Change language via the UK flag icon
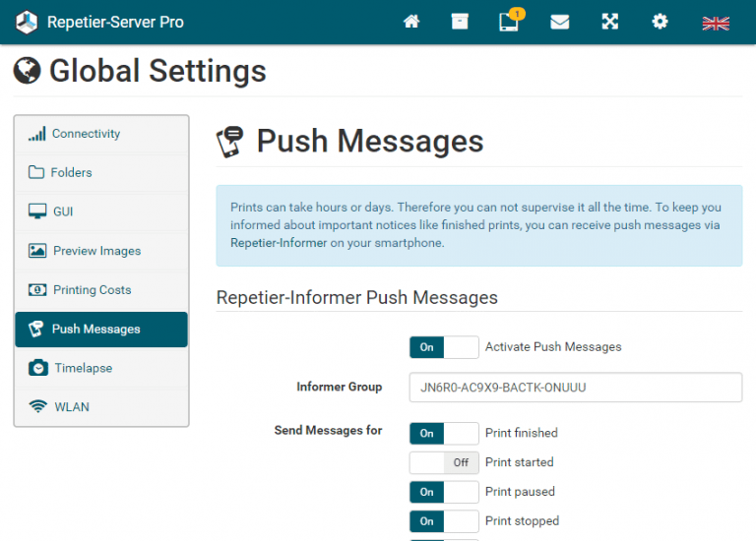This screenshot has width=756, height=541. (x=716, y=24)
